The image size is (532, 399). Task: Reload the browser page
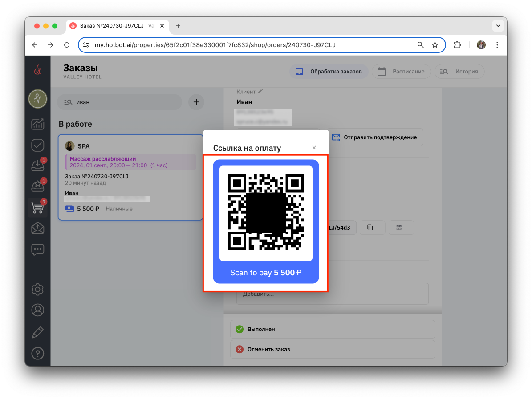coord(67,45)
